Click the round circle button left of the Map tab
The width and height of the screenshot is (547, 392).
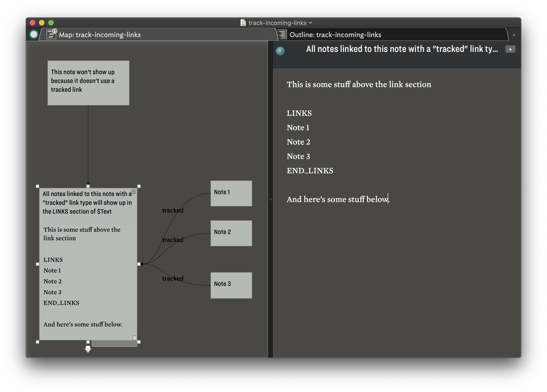point(34,35)
